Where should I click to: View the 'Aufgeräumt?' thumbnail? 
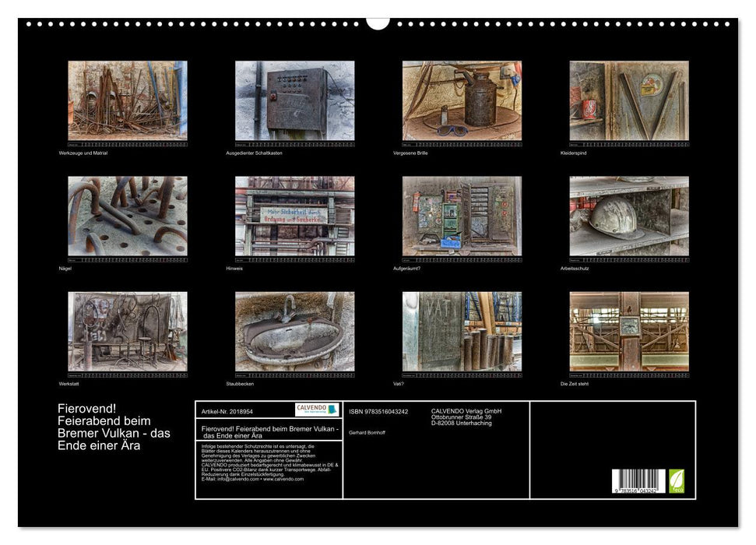click(x=462, y=216)
